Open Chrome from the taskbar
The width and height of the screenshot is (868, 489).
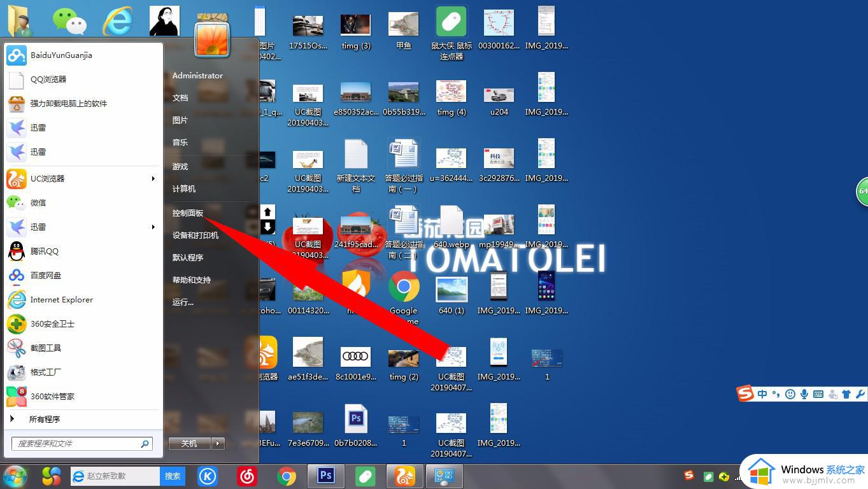(287, 476)
